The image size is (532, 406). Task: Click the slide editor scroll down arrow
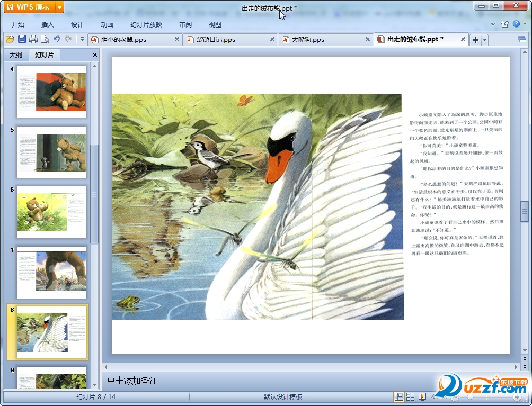(525, 350)
